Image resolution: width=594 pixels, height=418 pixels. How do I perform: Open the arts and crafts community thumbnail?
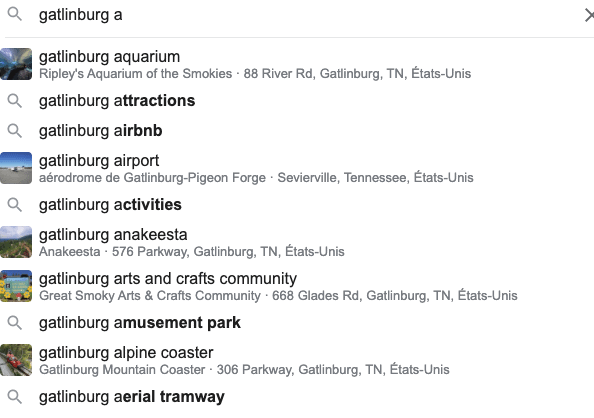pos(16,286)
